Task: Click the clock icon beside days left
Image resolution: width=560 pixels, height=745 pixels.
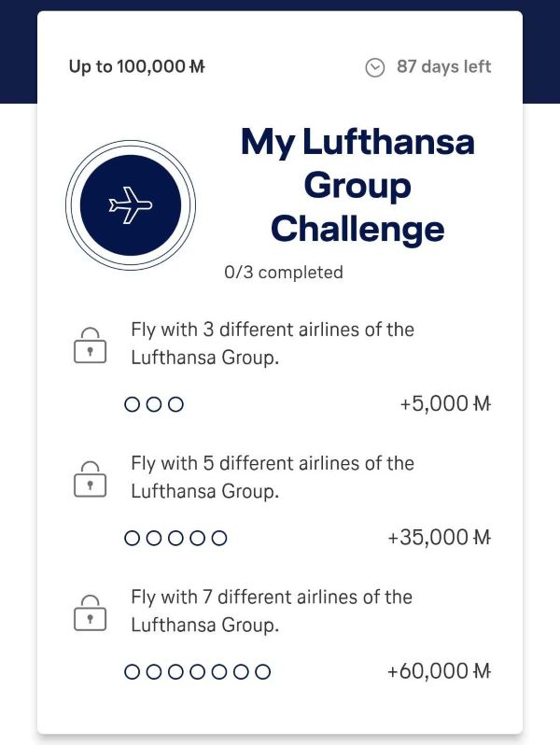Action: point(375,67)
